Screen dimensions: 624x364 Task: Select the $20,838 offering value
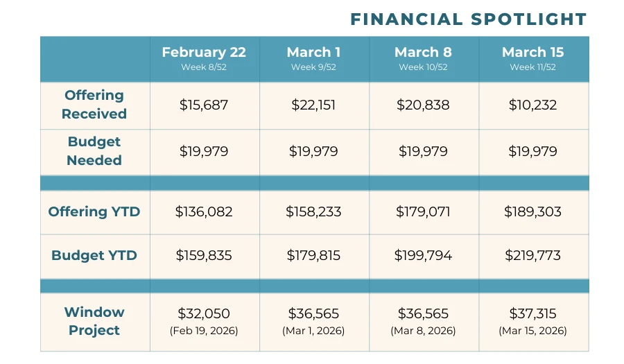pos(423,105)
